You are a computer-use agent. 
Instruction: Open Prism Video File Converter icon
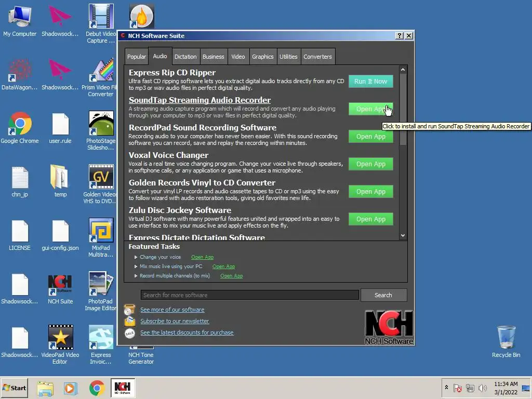(x=100, y=77)
